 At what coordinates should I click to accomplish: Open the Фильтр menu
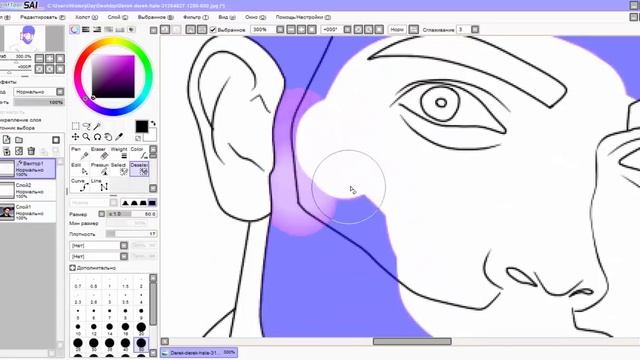196,17
